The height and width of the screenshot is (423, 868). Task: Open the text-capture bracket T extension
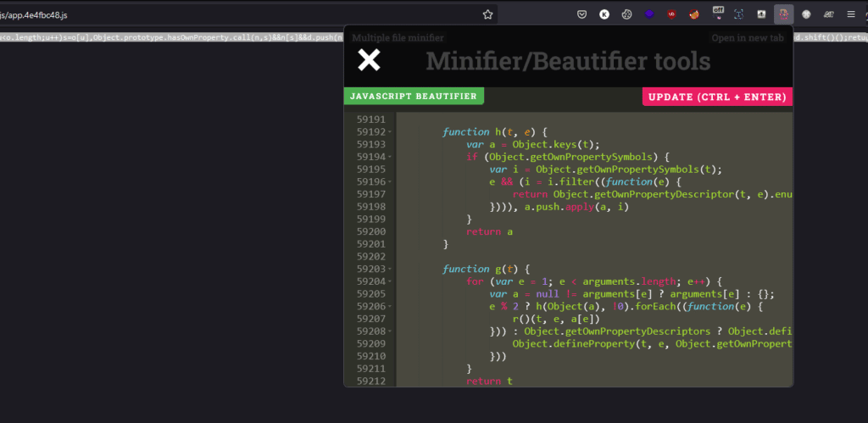739,14
